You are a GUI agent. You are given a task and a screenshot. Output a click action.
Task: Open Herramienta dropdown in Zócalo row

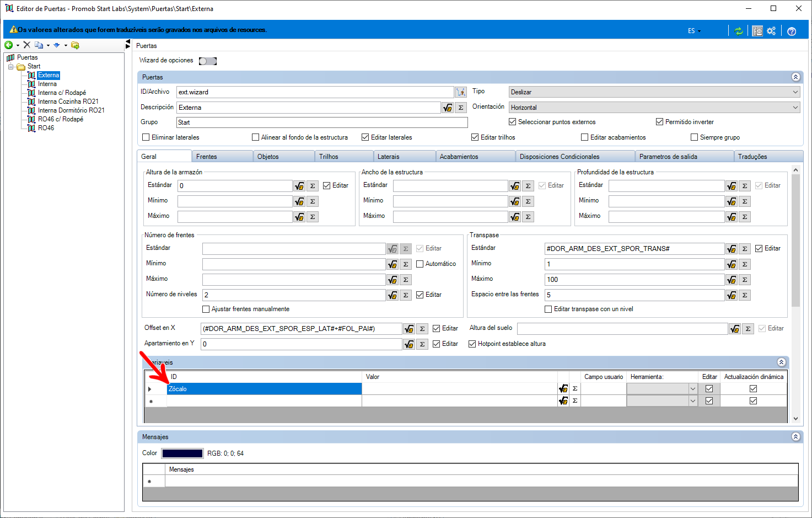click(x=693, y=389)
